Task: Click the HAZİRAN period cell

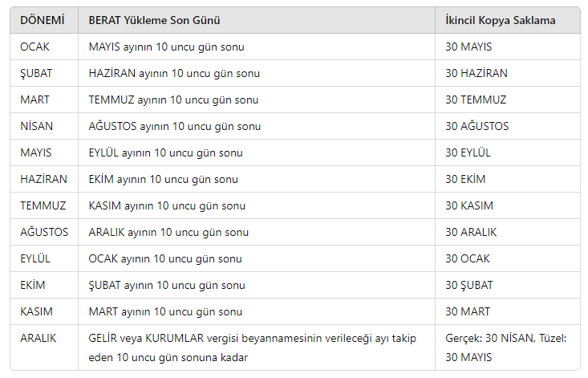Action: pos(44,179)
